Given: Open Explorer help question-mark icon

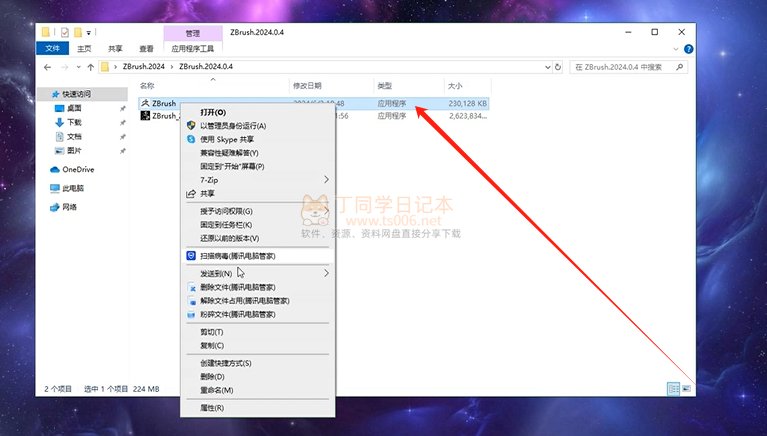Looking at the screenshot, I should click(688, 49).
